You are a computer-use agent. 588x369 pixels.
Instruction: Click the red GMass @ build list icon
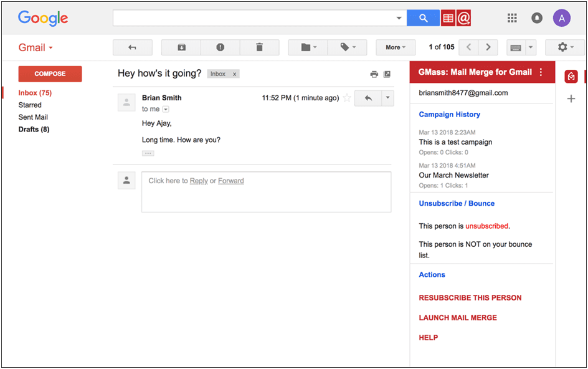coord(463,18)
